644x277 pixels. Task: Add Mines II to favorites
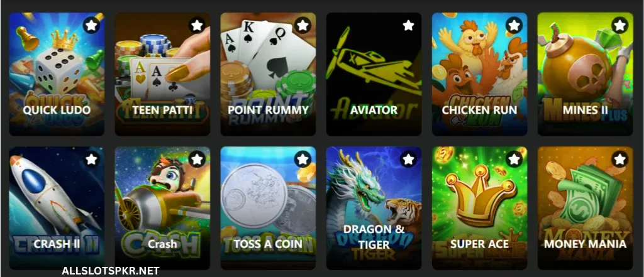coord(619,26)
